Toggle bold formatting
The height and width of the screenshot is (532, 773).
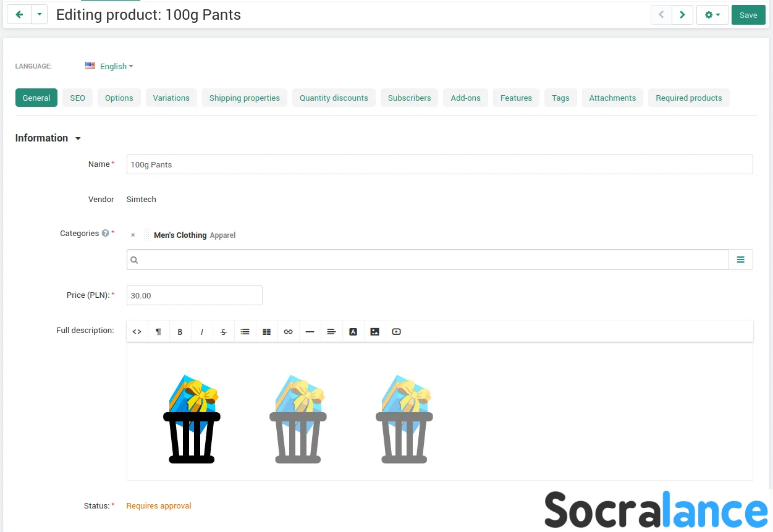(x=180, y=332)
